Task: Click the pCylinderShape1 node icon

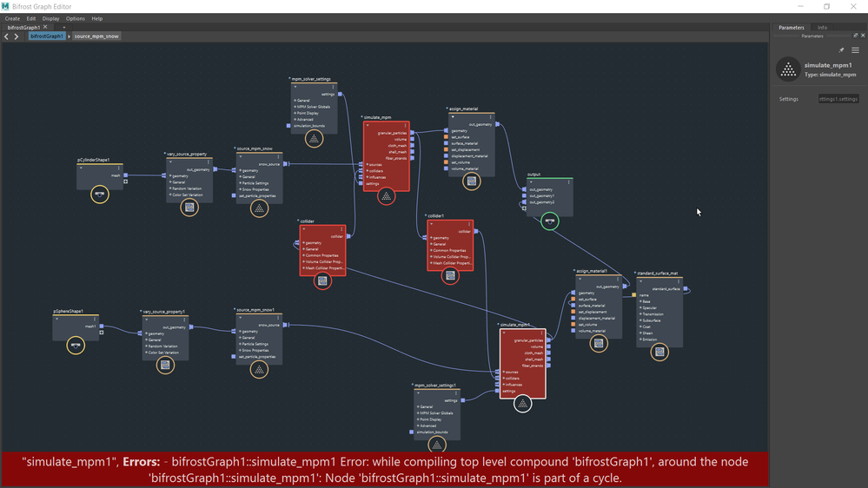Action: [100, 195]
